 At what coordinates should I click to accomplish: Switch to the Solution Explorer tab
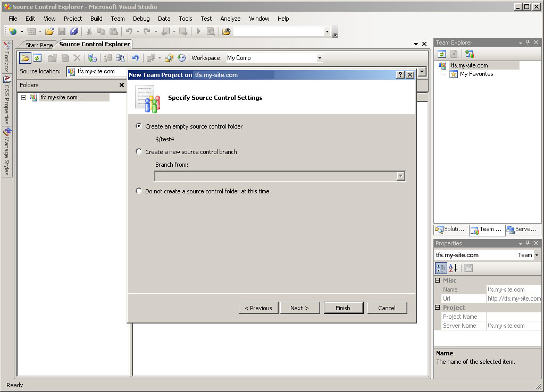click(450, 229)
